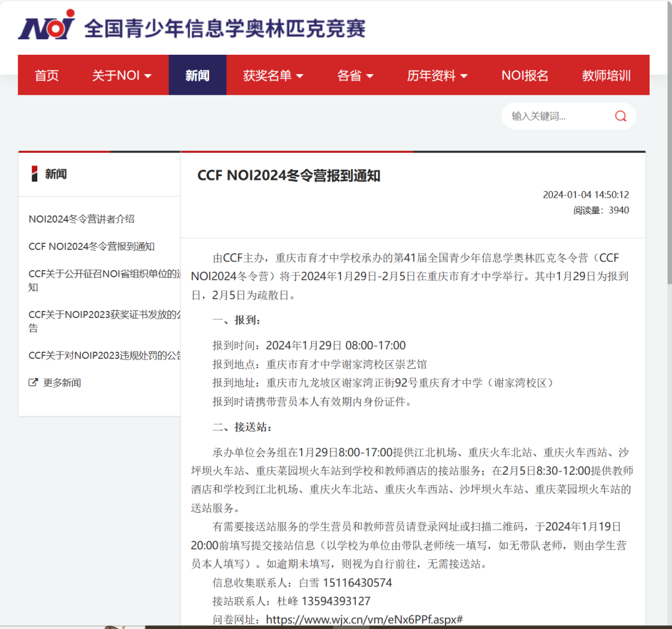This screenshot has width=672, height=629.
Task: Open sidebar link NOI2024冬令营讲者介绍
Action: pyautogui.click(x=82, y=219)
